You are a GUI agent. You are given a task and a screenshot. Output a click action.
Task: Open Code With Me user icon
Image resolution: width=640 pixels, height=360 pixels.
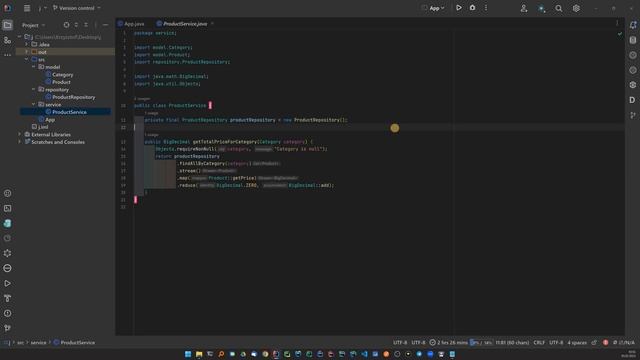pos(524,8)
